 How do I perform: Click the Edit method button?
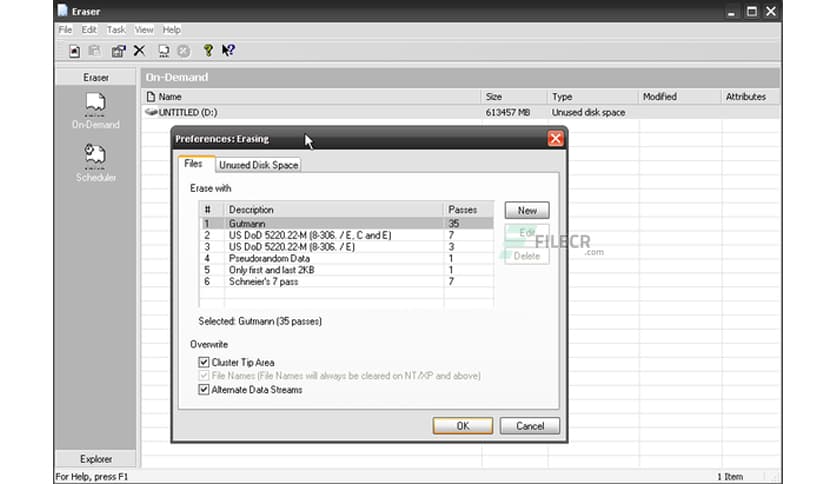pos(527,233)
